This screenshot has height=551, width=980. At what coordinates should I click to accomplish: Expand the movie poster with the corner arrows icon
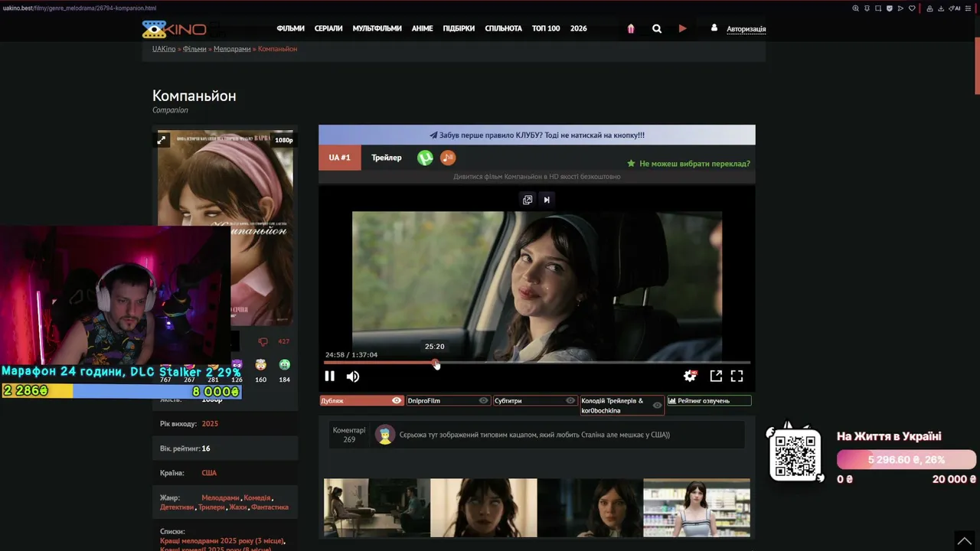(x=162, y=140)
